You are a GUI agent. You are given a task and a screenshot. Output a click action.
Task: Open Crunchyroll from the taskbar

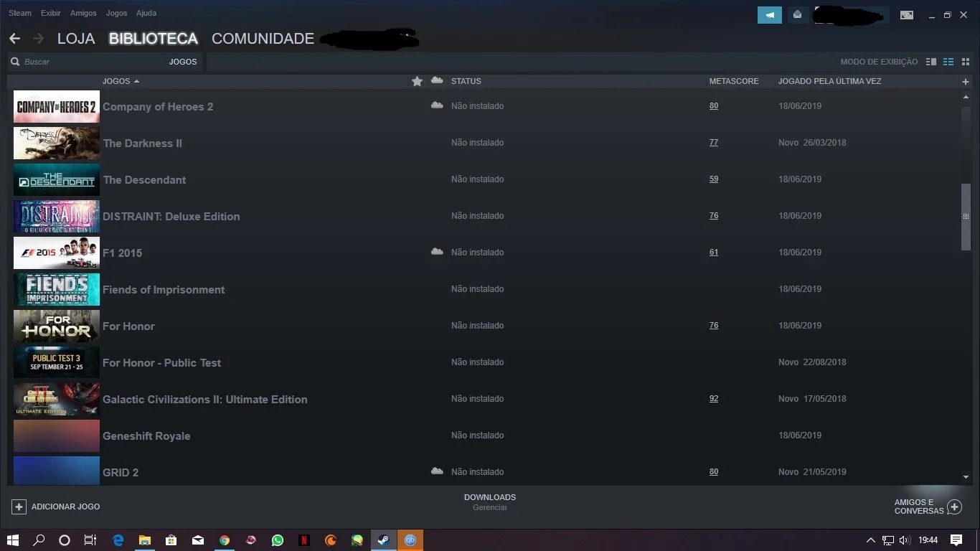tap(331, 540)
